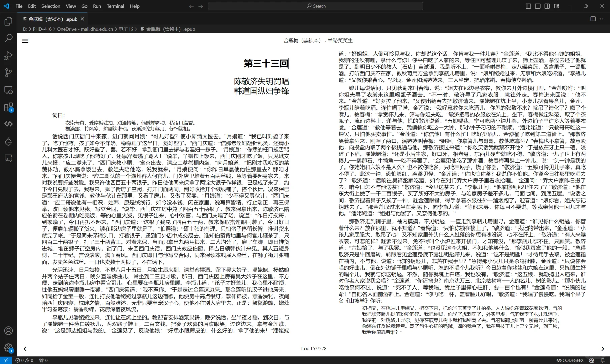Expand the 金瓶梅（崇祯本）.epub file breadcrumb
This screenshot has height=364, width=610.
168,29
